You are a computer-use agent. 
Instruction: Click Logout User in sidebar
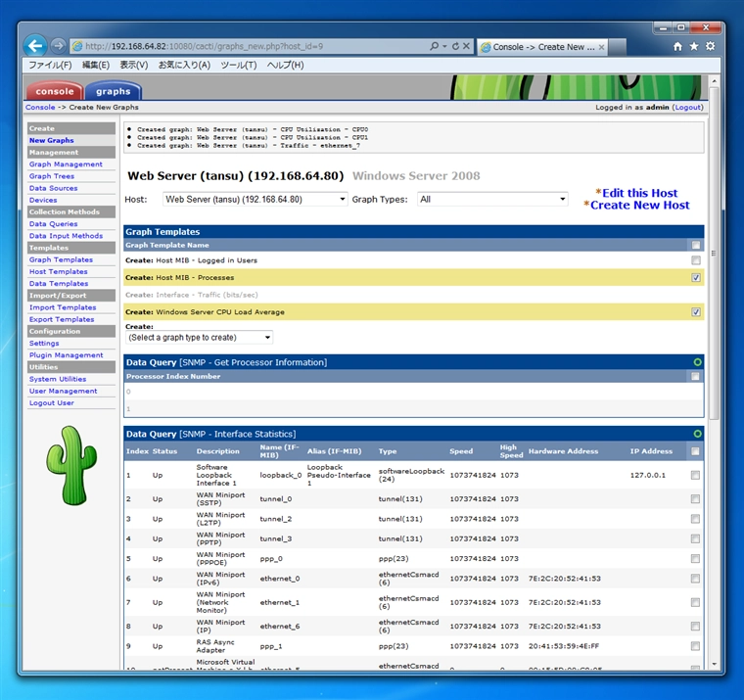(x=51, y=403)
